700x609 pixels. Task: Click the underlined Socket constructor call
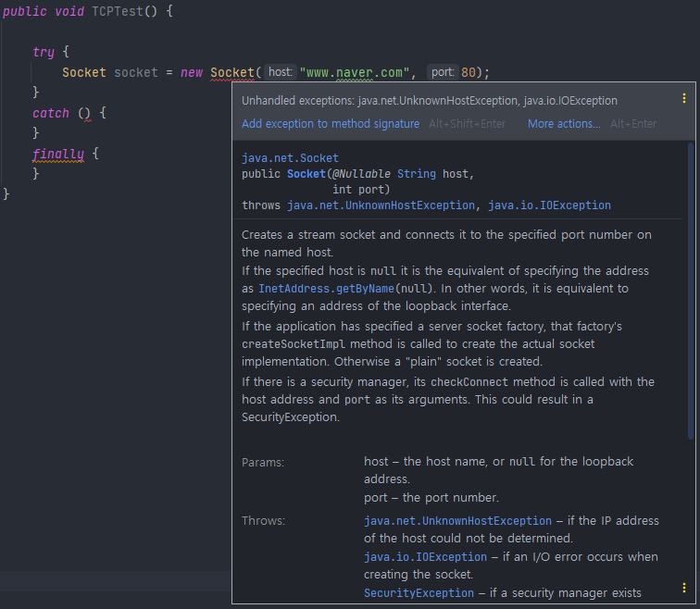pyautogui.click(x=232, y=72)
